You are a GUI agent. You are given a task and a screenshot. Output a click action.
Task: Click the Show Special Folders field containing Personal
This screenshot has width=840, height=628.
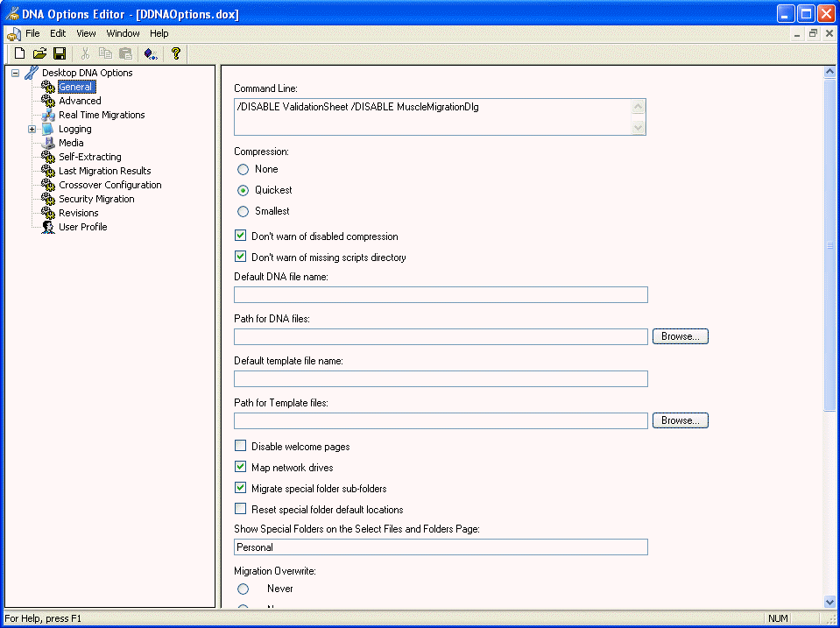[x=441, y=547]
